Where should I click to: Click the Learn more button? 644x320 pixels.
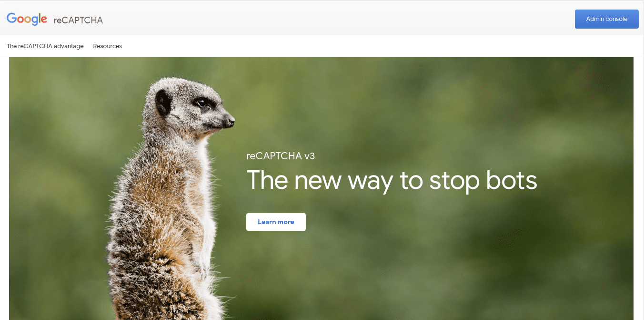point(276,222)
